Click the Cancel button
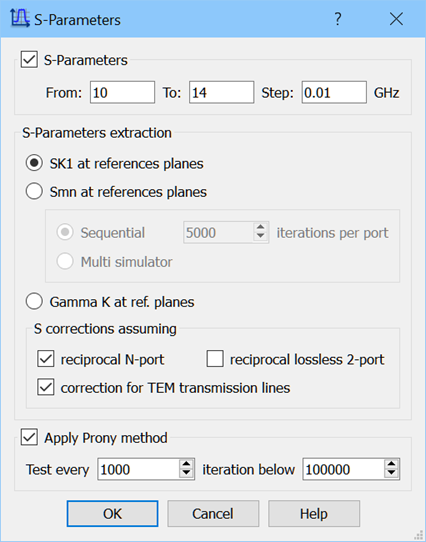The width and height of the screenshot is (426, 542). 213,513
